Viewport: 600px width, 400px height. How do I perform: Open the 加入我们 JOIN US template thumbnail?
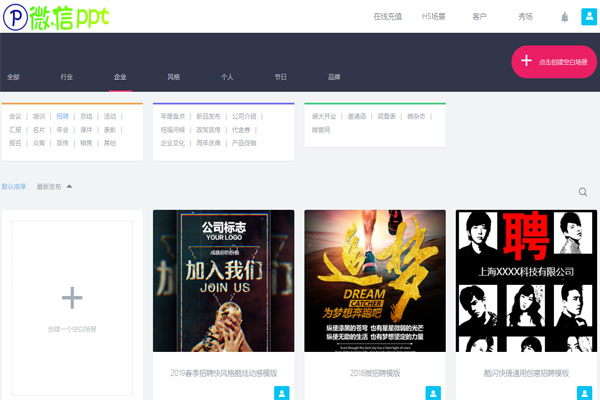[x=223, y=281]
